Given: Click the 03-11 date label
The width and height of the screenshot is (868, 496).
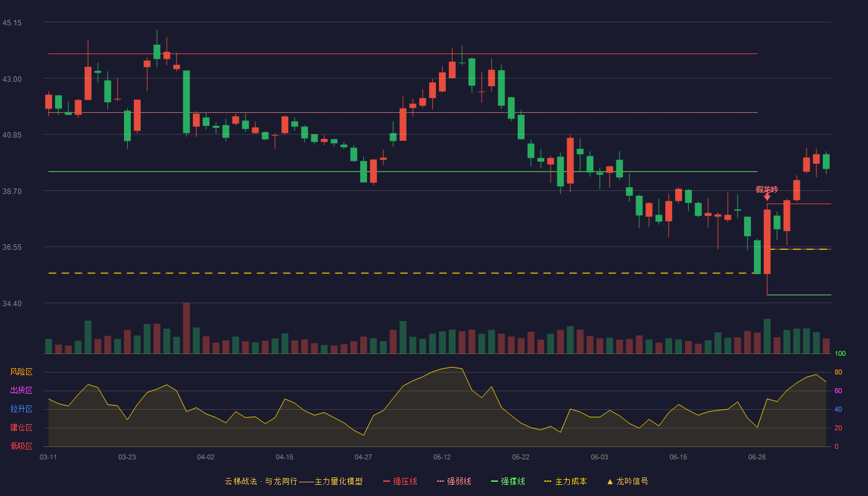Looking at the screenshot, I should point(48,457).
